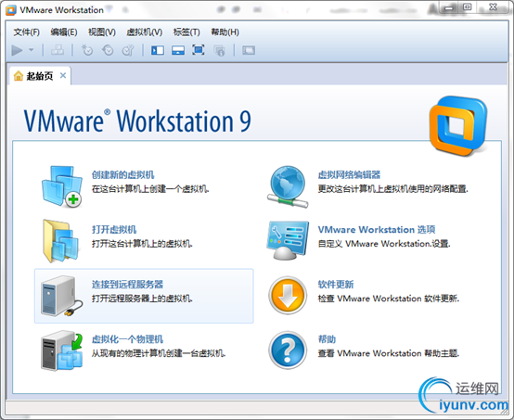Image resolution: width=514 pixels, height=420 pixels.
Task: Click the 软件更新 link
Action: click(x=336, y=285)
